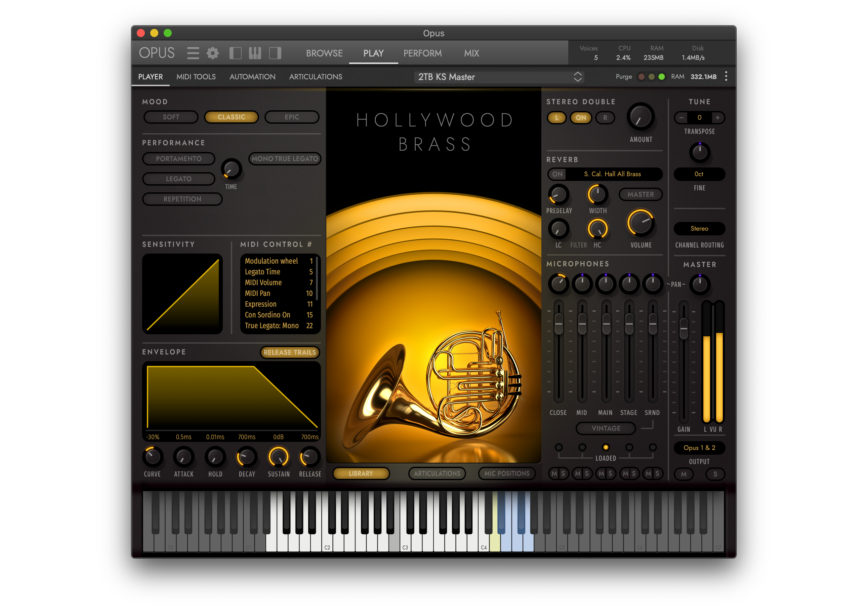Click the Close microphone fader
The image size is (868, 608).
559,324
